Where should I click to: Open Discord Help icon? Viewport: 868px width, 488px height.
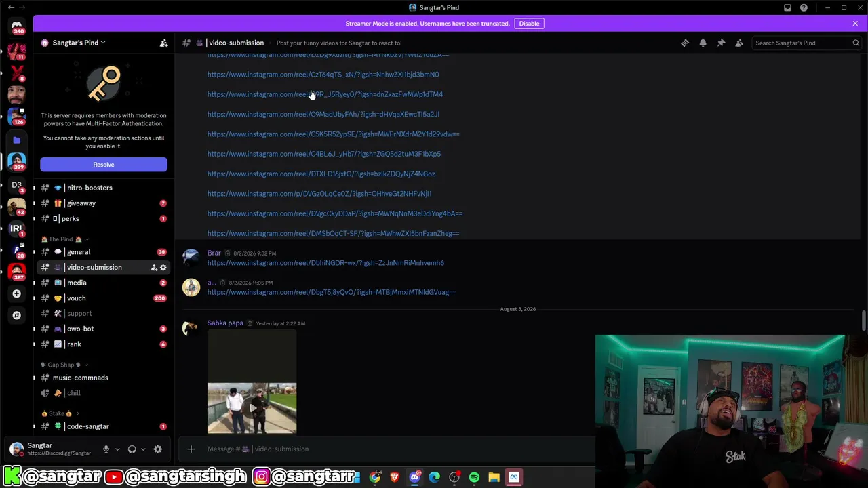pos(804,7)
